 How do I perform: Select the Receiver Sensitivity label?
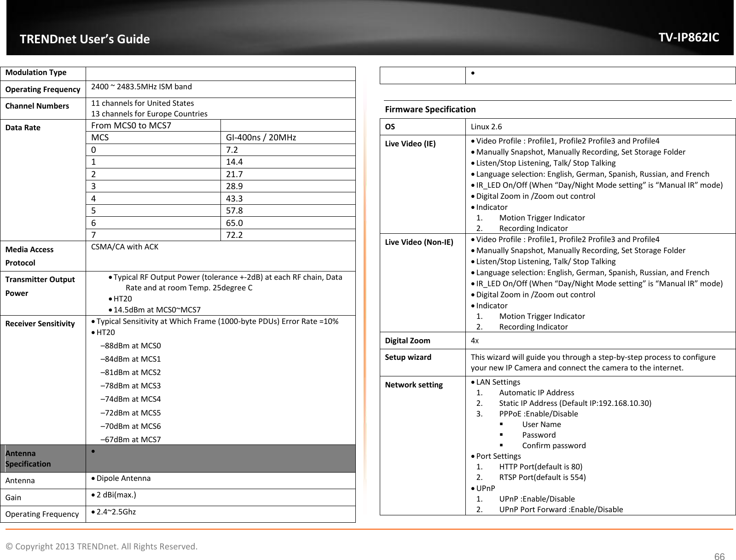pyautogui.click(x=40, y=323)
